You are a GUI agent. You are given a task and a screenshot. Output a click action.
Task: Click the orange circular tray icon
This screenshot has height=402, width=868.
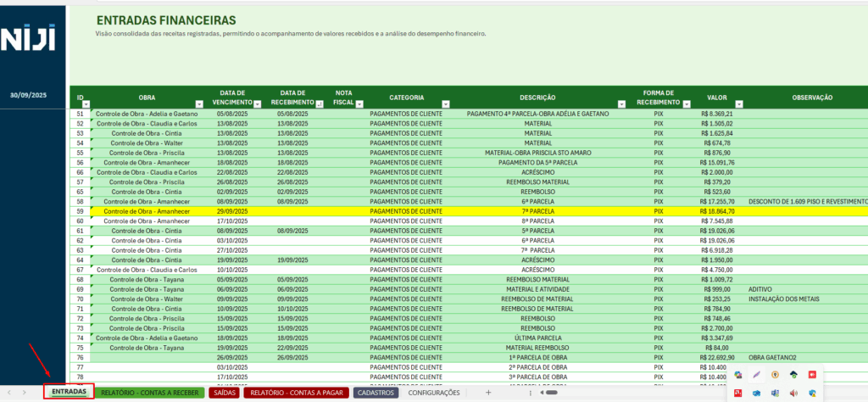[776, 374]
